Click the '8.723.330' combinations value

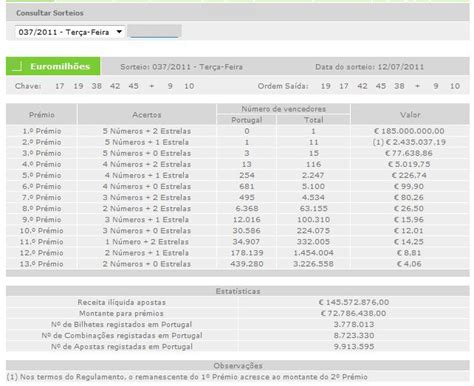point(354,335)
